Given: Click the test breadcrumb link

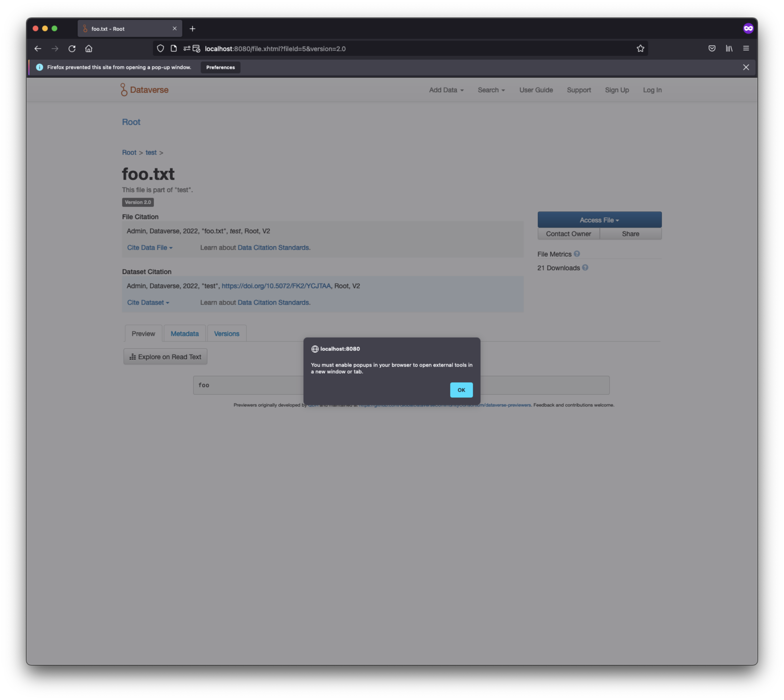Looking at the screenshot, I should [151, 153].
